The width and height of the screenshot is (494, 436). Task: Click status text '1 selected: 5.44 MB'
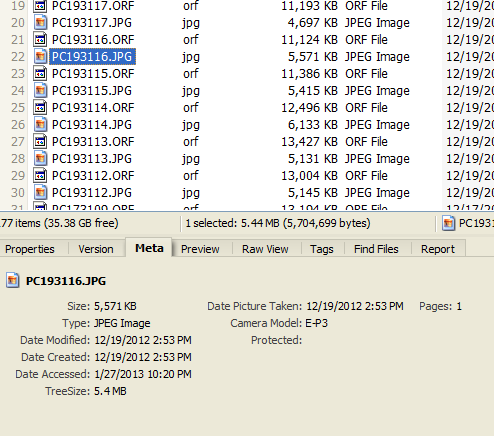tap(232, 223)
